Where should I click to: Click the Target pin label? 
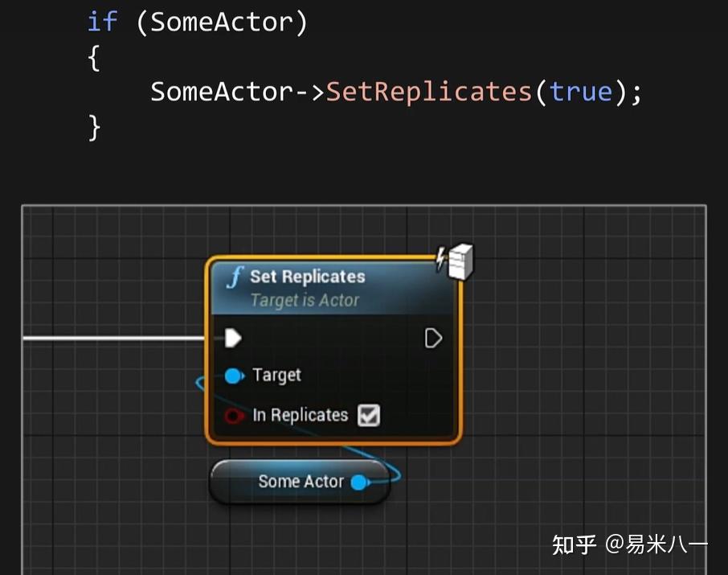[x=276, y=376]
